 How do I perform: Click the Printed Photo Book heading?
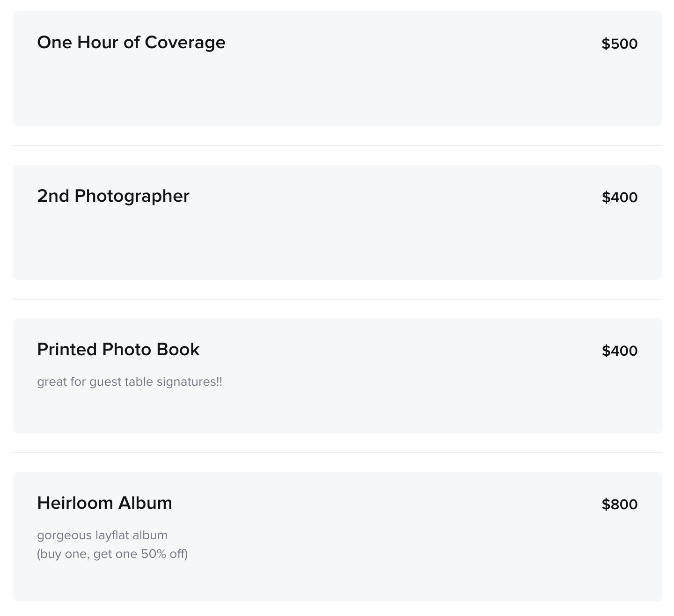[118, 350]
